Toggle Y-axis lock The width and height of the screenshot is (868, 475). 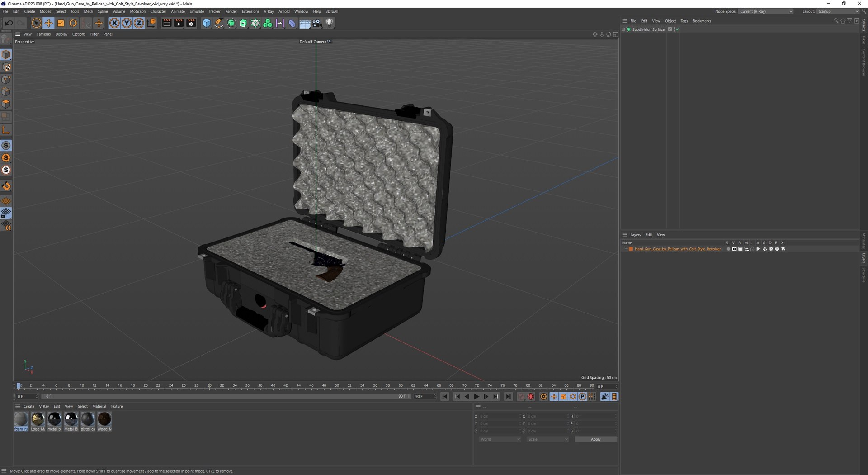(x=127, y=23)
